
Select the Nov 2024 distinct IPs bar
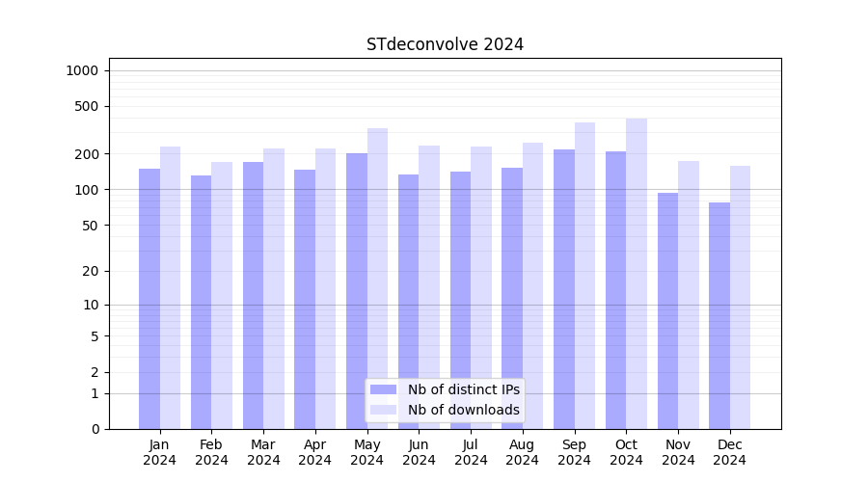pos(667,310)
